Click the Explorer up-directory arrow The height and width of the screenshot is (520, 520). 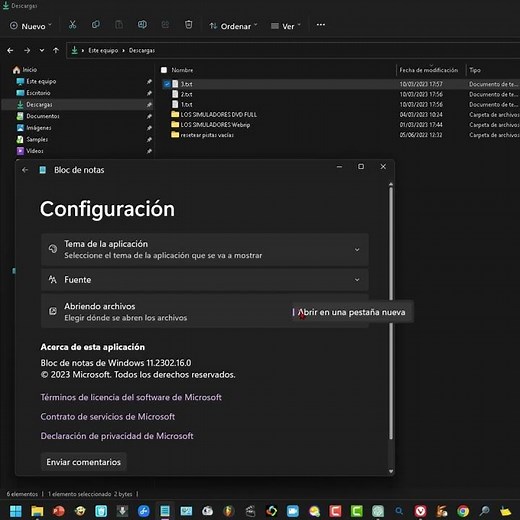click(x=56, y=50)
